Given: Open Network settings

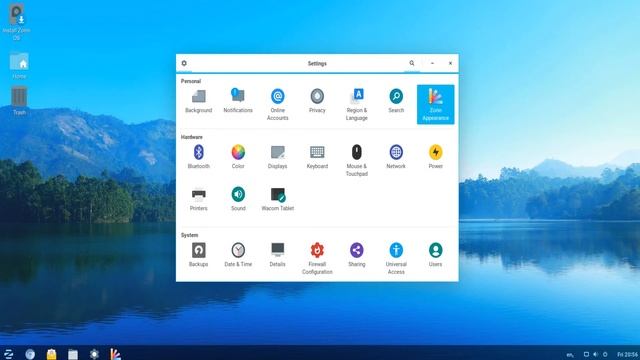Looking at the screenshot, I should click(396, 157).
